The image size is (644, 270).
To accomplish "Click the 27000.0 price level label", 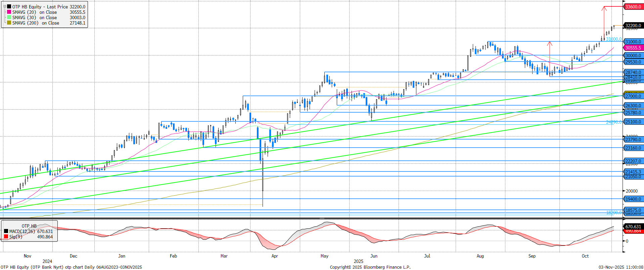I will (633, 96).
